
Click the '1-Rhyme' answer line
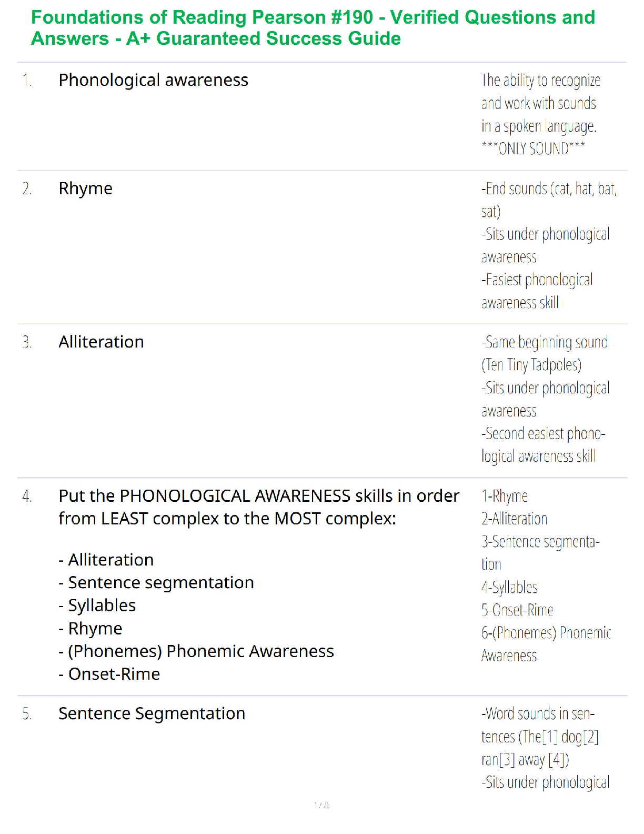tap(505, 496)
